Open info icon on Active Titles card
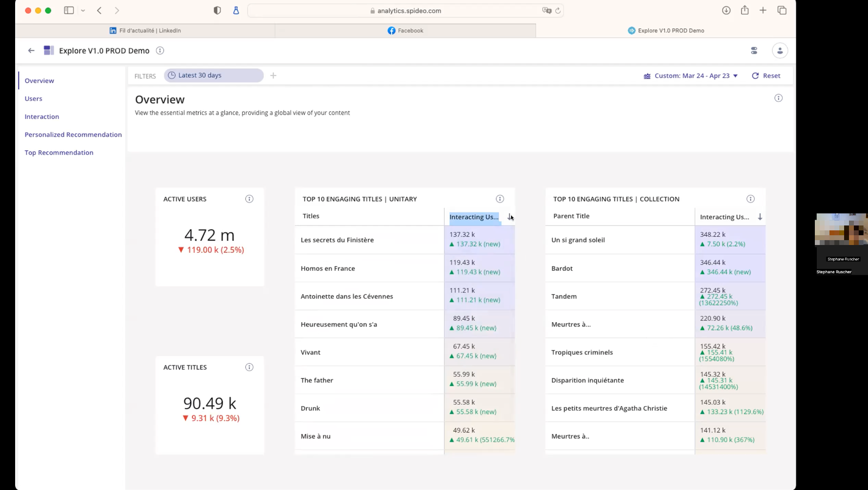This screenshot has width=868, height=490. (x=249, y=367)
